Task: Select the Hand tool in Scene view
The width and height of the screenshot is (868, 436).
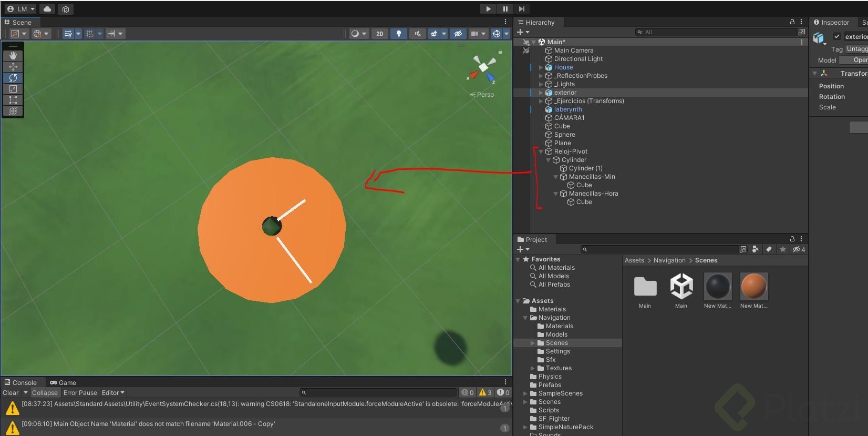Action: pos(13,55)
